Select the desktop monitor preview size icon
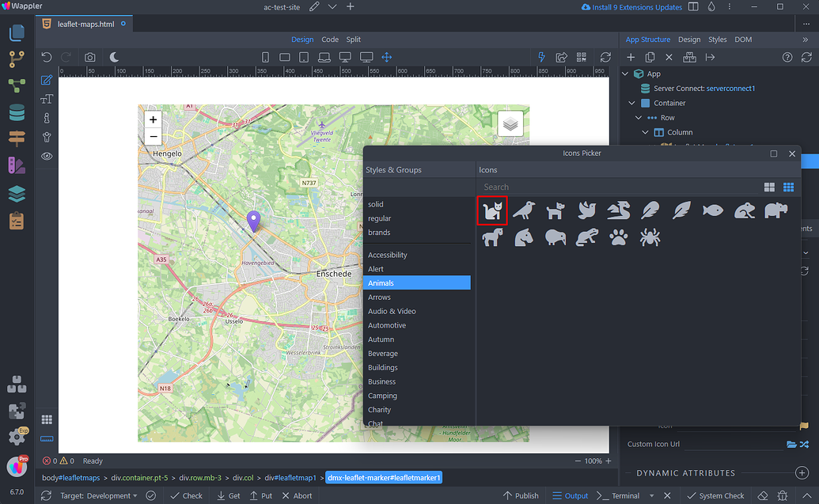Image resolution: width=819 pixels, height=504 pixels. [346, 56]
